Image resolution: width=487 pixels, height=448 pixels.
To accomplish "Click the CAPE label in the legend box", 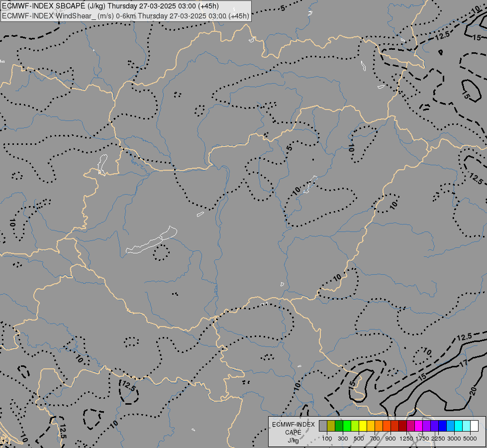I will (x=293, y=433).
